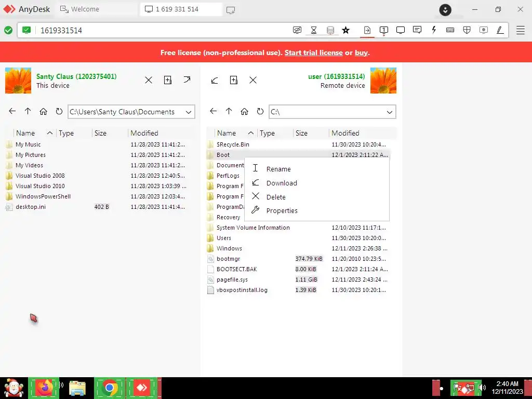532x399 pixels.
Task: Open the AnyDesk hamburger main menu
Action: click(521, 30)
